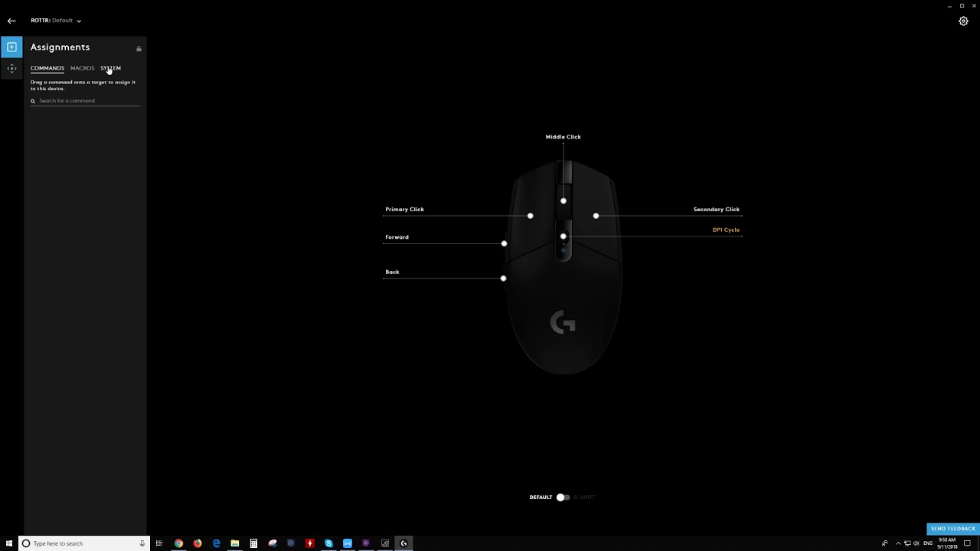The image size is (980, 551).
Task: Switch to the COMMANDS tab
Action: (47, 68)
